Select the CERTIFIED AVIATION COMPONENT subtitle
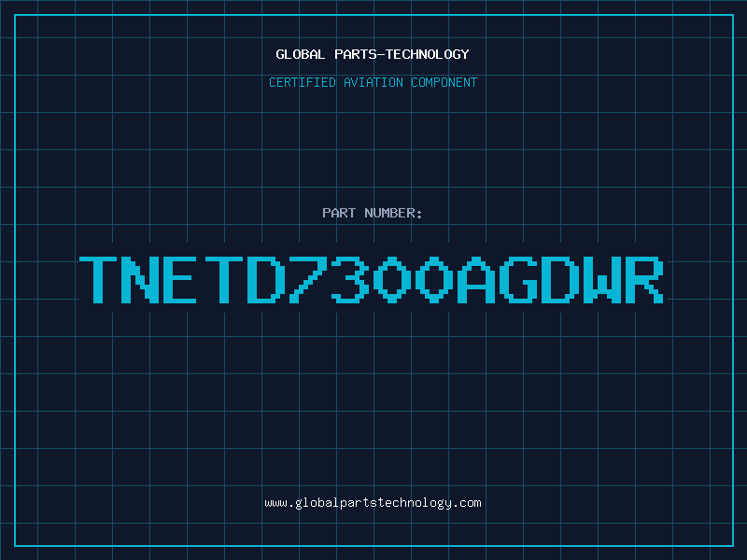The width and height of the screenshot is (747, 560). click(373, 82)
